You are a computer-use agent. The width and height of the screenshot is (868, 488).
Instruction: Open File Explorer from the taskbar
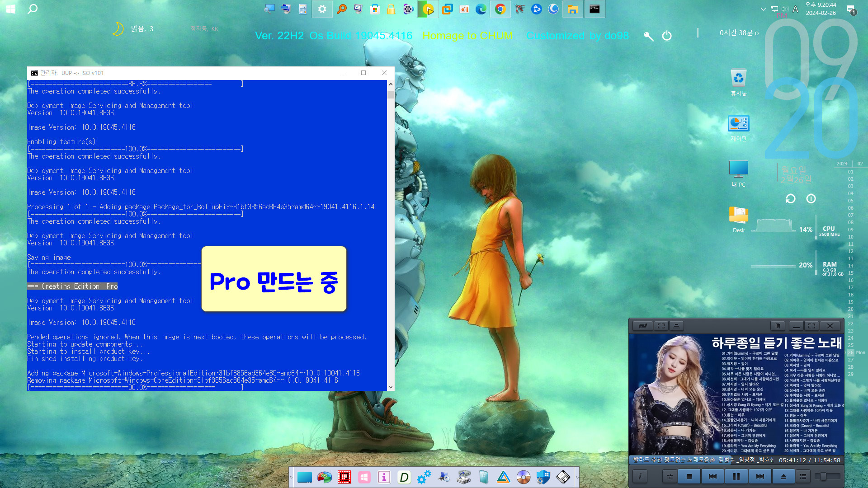click(x=573, y=9)
